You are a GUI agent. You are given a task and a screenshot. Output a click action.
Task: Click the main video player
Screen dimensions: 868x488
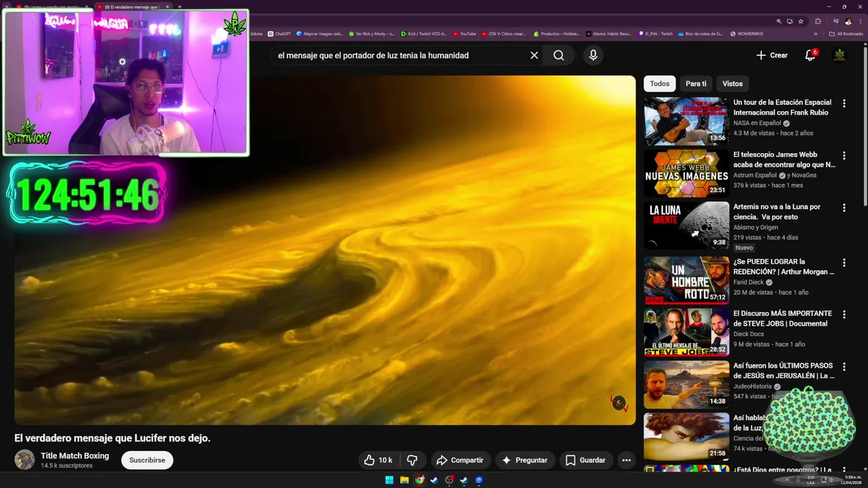[x=325, y=250]
